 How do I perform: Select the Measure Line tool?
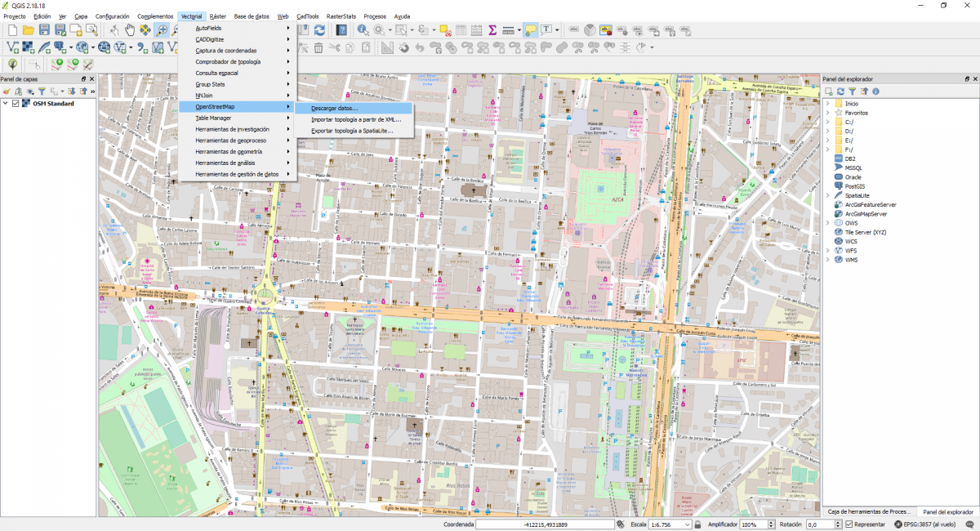[x=508, y=29]
